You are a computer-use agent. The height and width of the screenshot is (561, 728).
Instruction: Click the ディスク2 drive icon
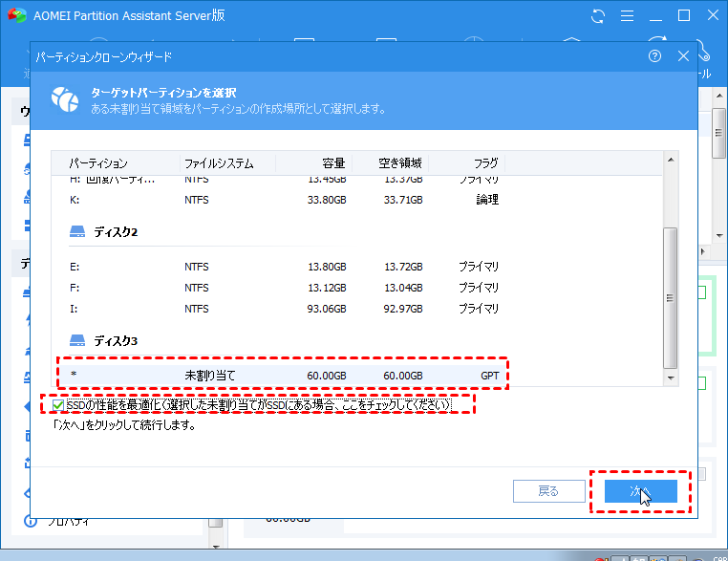coord(77,231)
